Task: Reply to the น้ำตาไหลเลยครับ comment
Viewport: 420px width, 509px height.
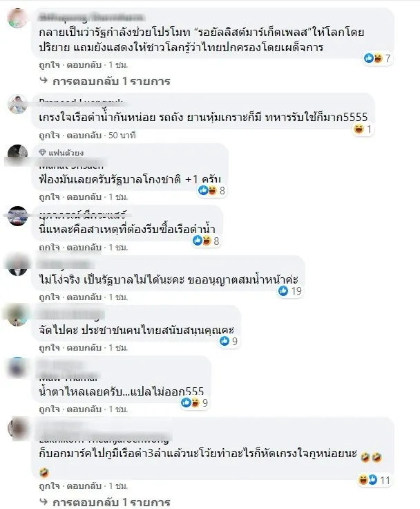Action: (x=84, y=409)
